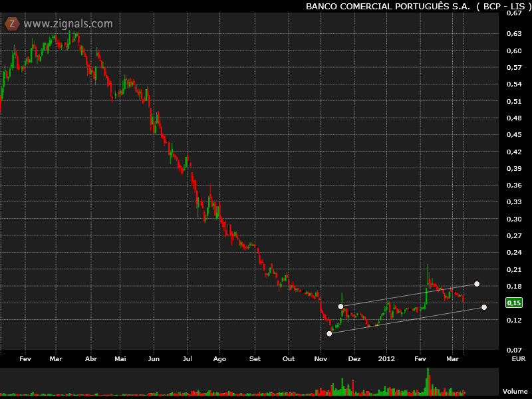Image resolution: width=532 pixels, height=399 pixels.
Task: Select the upper channel line's left endpoint handle
Action: 340,307
